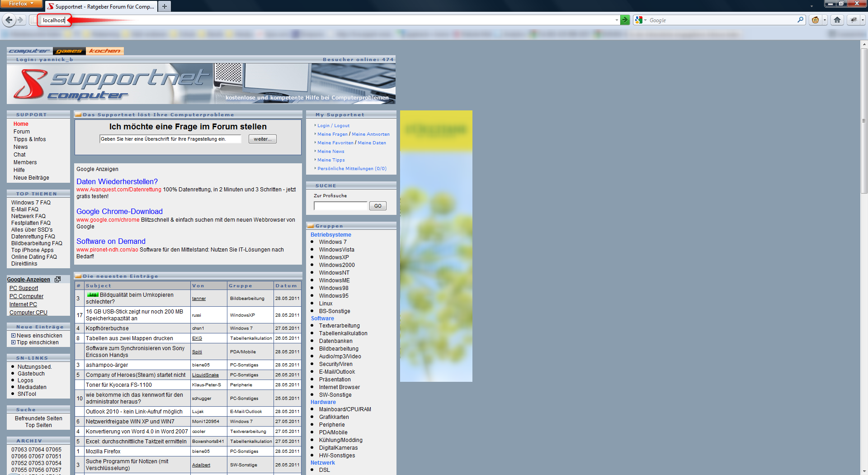Open Datenrettung FAQ top theme
The image size is (868, 475).
tap(33, 237)
